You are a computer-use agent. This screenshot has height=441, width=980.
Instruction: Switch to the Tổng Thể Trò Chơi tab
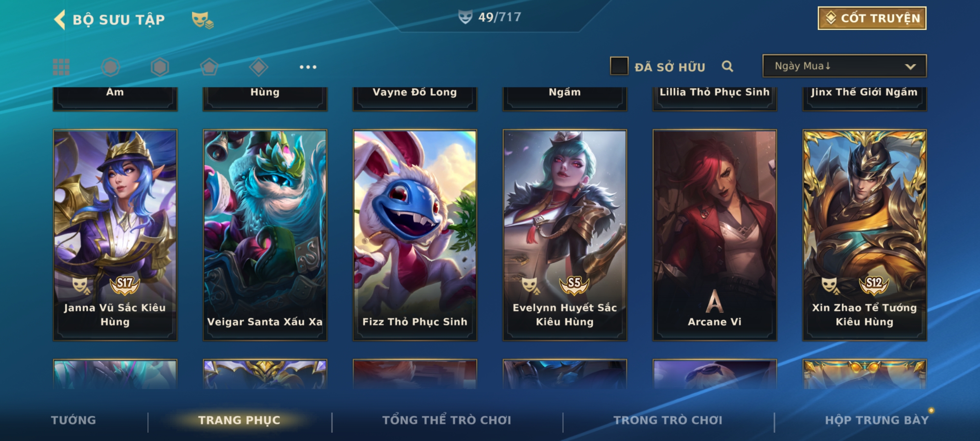point(447,420)
